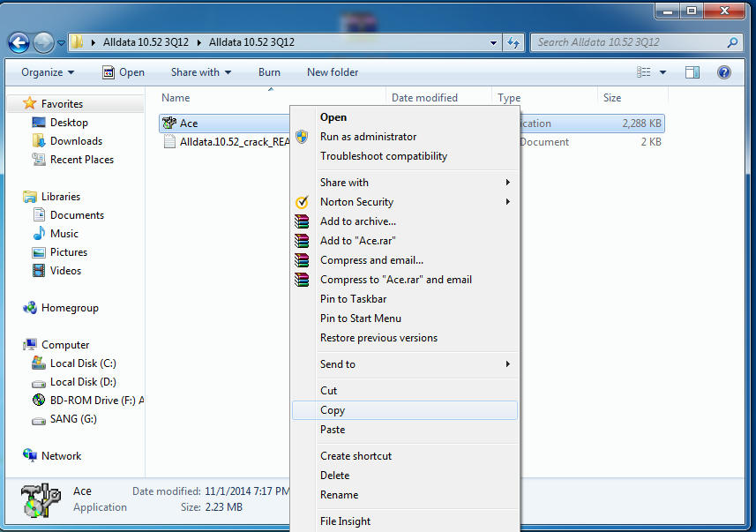Select the Ace application icon in file list
Image resolution: width=756 pixels, height=532 pixels.
(x=169, y=123)
